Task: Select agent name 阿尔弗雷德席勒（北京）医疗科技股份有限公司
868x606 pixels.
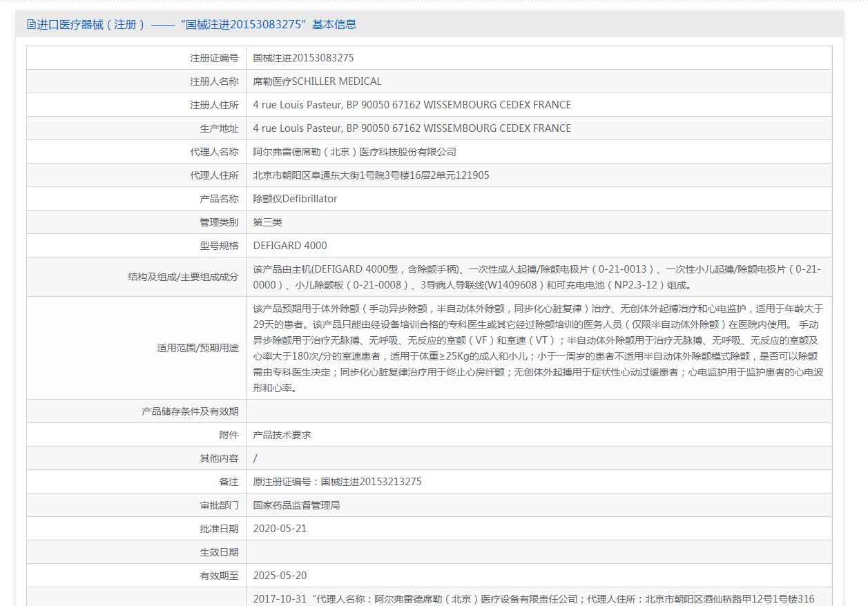Action: (x=354, y=152)
